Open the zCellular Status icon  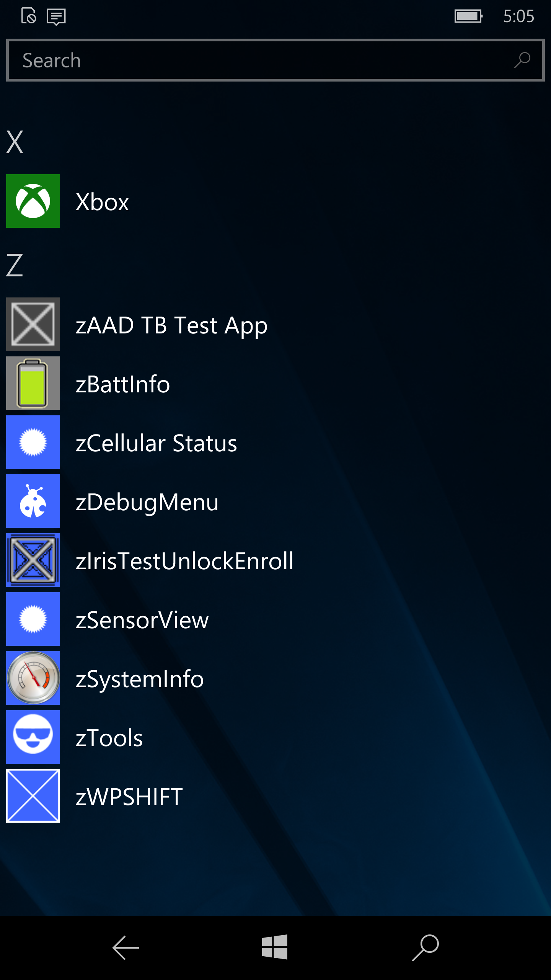tap(33, 442)
